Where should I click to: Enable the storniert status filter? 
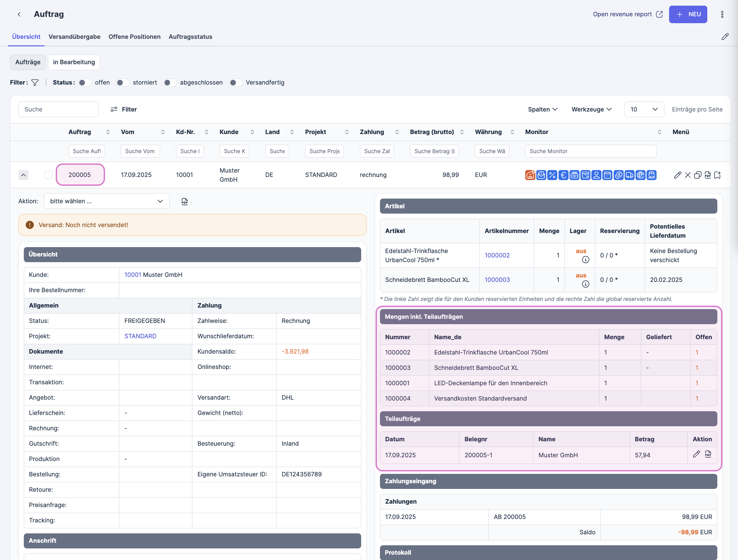122,82
